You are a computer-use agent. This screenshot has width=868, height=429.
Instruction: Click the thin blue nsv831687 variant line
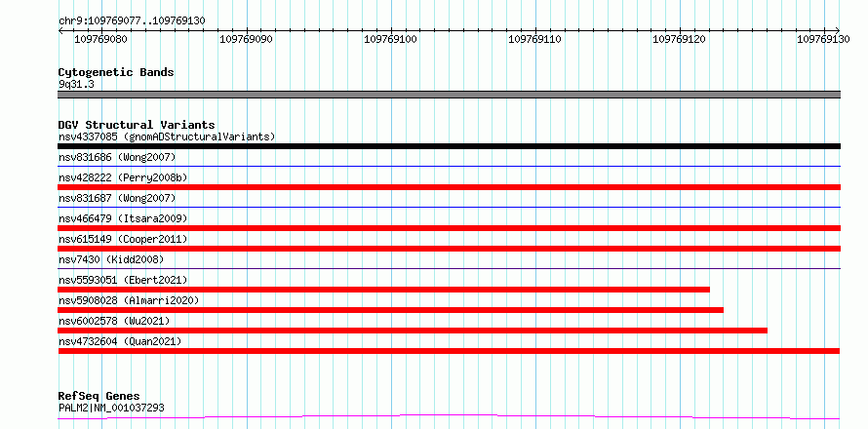(449, 207)
